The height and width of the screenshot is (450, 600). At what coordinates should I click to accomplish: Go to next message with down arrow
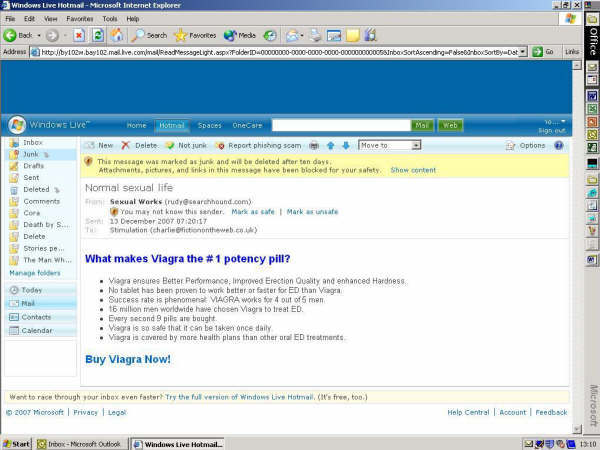[346, 145]
